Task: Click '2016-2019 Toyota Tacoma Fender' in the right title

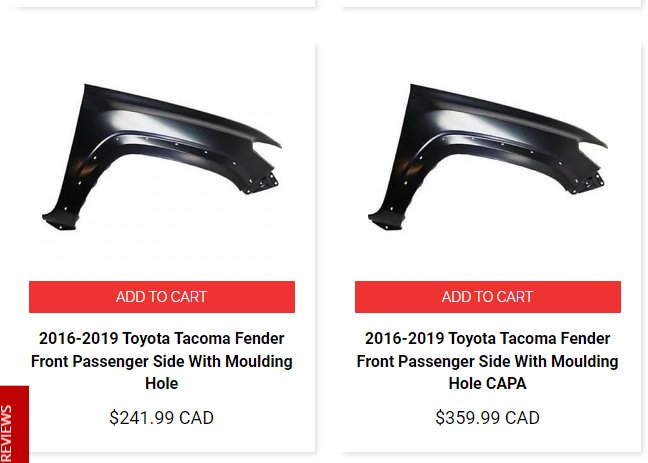Action: [x=488, y=339]
